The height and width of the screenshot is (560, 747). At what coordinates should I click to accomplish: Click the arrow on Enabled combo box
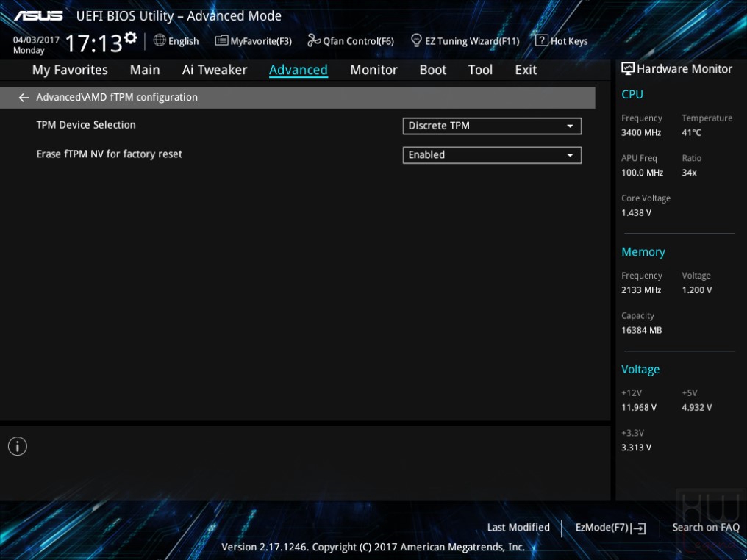coord(570,155)
